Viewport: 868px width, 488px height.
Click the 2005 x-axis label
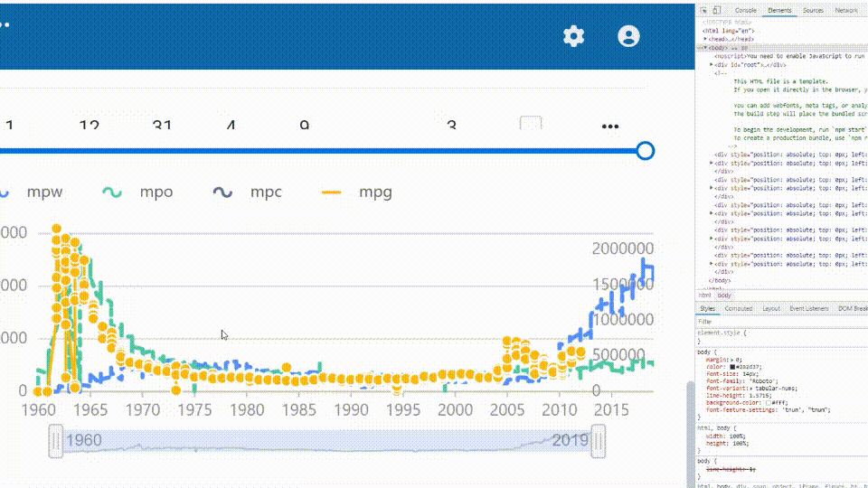[x=507, y=410]
